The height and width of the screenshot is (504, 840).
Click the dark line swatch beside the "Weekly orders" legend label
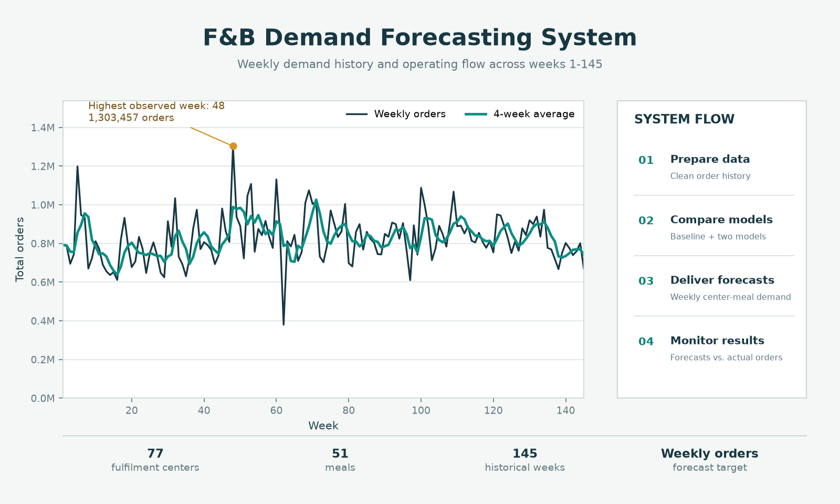pyautogui.click(x=356, y=114)
